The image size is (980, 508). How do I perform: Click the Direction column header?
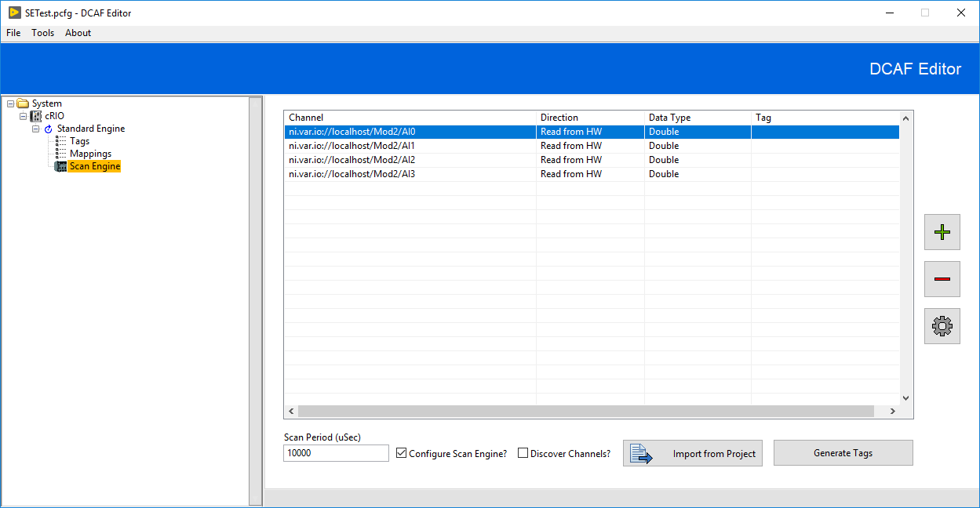pos(590,118)
